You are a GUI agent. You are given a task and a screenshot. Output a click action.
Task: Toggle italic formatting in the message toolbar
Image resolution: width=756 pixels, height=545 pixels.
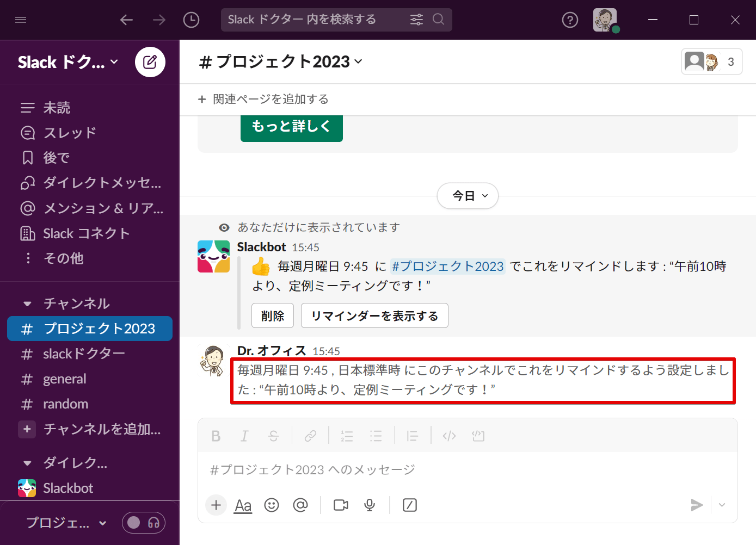click(244, 435)
